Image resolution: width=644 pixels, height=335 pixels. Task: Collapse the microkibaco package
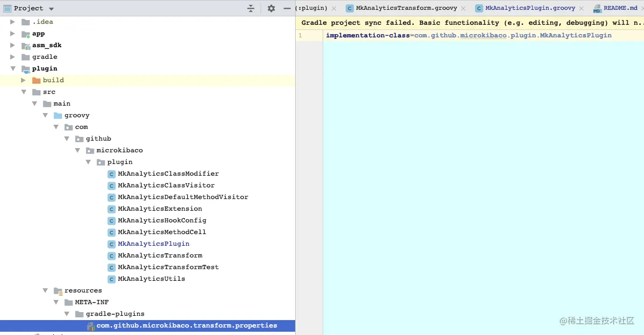[x=78, y=150]
